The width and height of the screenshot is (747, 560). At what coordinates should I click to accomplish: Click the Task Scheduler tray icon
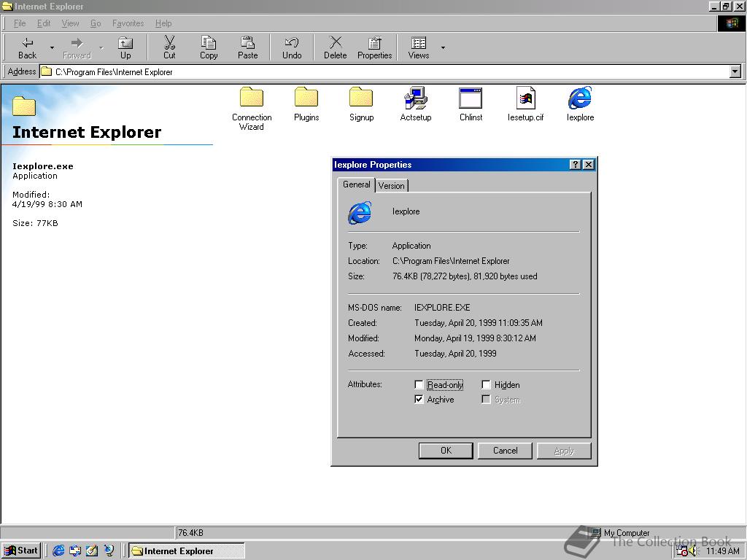pos(682,551)
